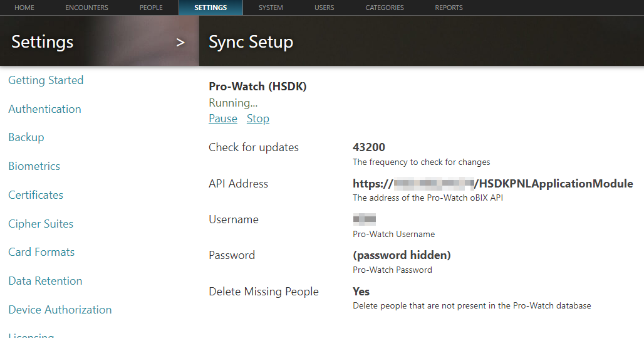
Task: Click the HSDKPNLApplicationModule API address value
Action: point(493,183)
